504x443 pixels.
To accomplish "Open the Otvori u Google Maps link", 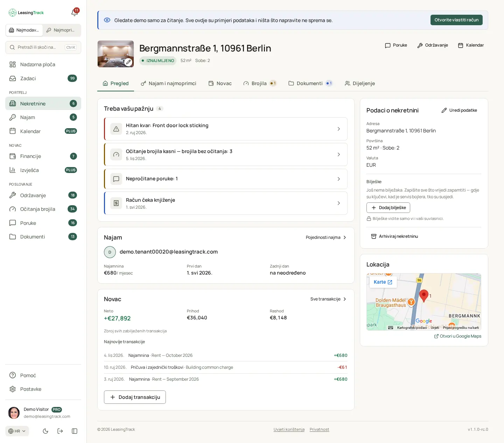I will point(458,336).
